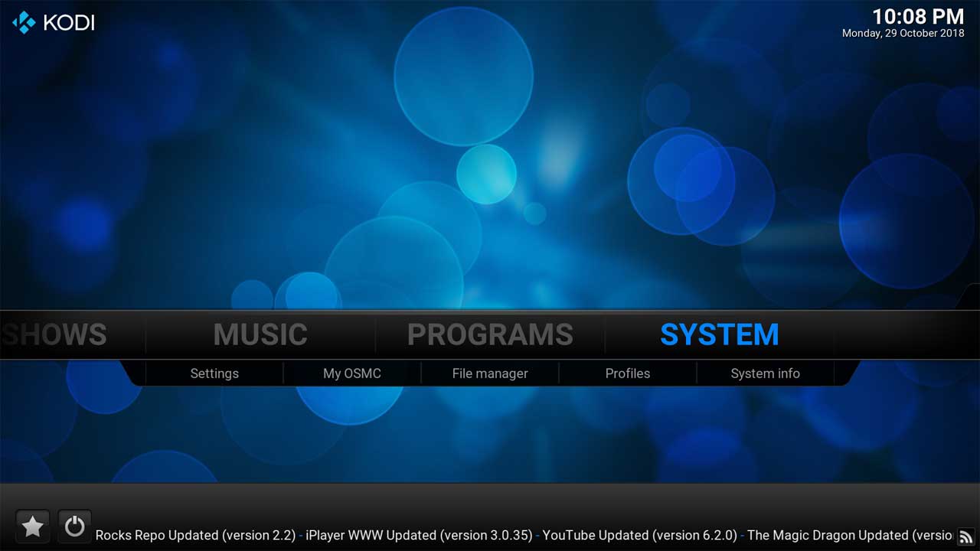
Task: Click 'Rocks Repo Updated (version 2.2)' ticker text
Action: (195, 536)
